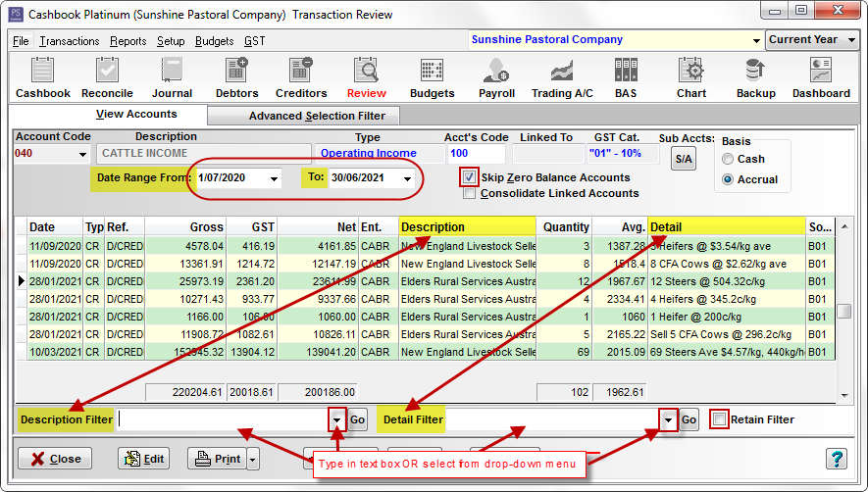Open the Reconcile toolbar icon

coord(107,78)
